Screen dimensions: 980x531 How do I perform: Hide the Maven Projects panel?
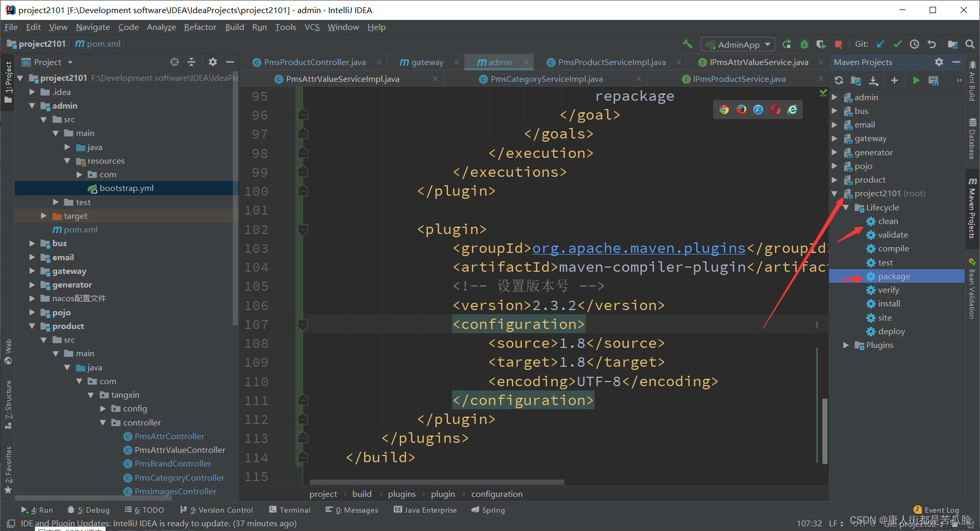[956, 62]
